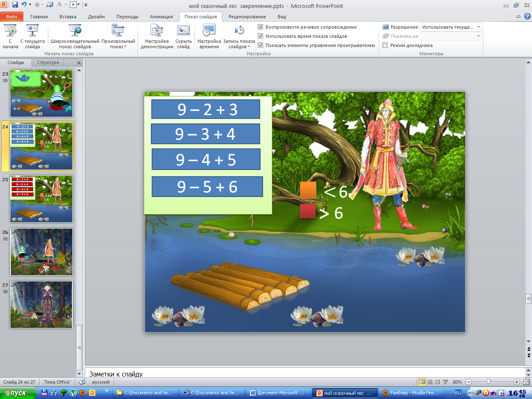The image size is (532, 399).
Task: Toggle Использовать время показа слайдов checkbox
Action: pos(261,36)
